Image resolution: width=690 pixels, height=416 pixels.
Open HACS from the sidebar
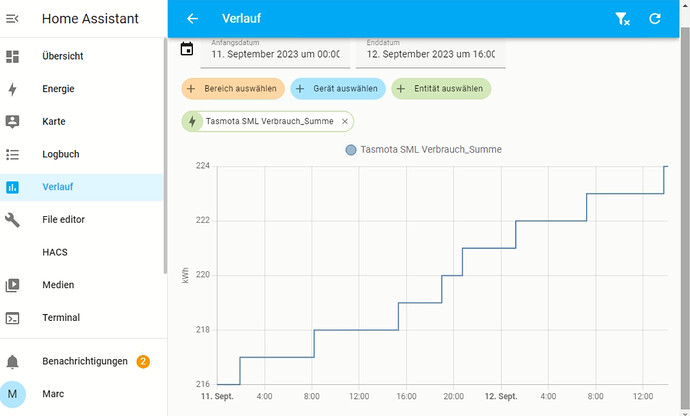55,252
